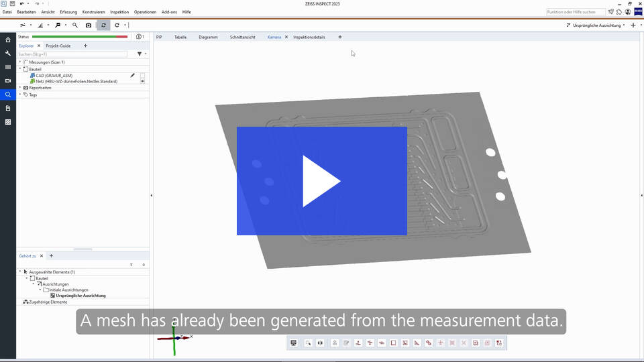644x362 pixels.
Task: Click the monitor view icon in the bottom toolbar
Action: (293, 343)
